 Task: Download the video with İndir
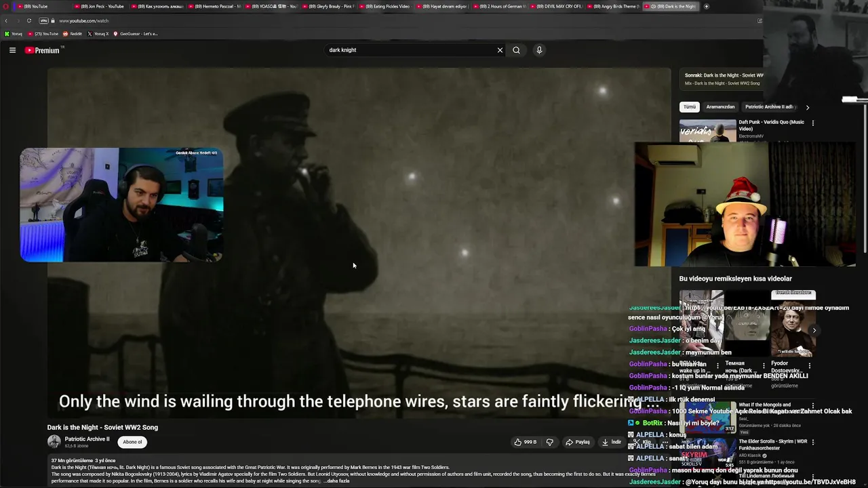[x=612, y=442]
